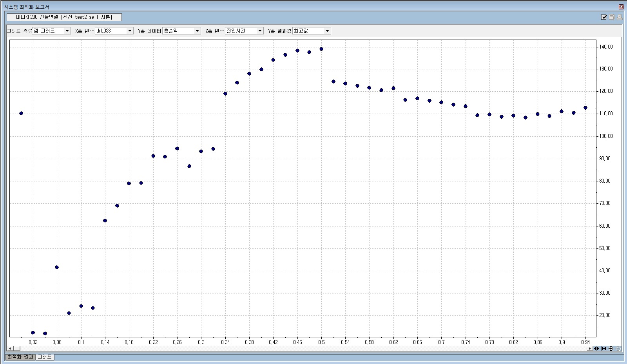Click the expand horizontal spacing arrows icon
627x364 pixels.
point(597,348)
